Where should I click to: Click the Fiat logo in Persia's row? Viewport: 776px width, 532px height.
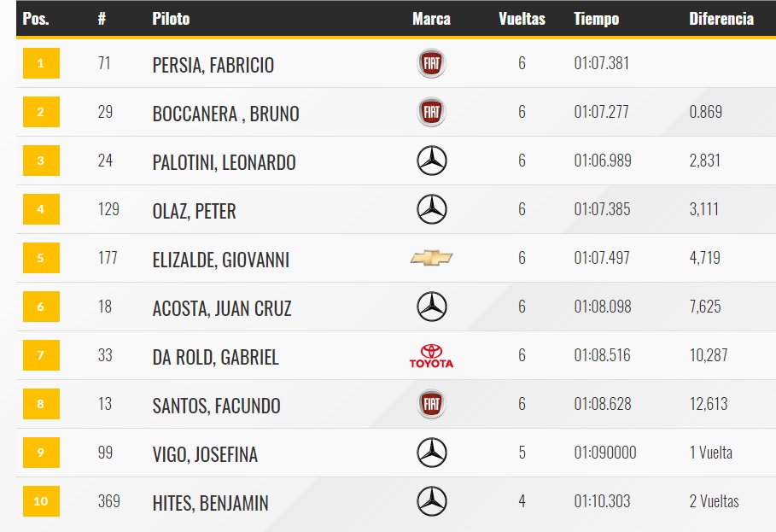click(x=432, y=63)
